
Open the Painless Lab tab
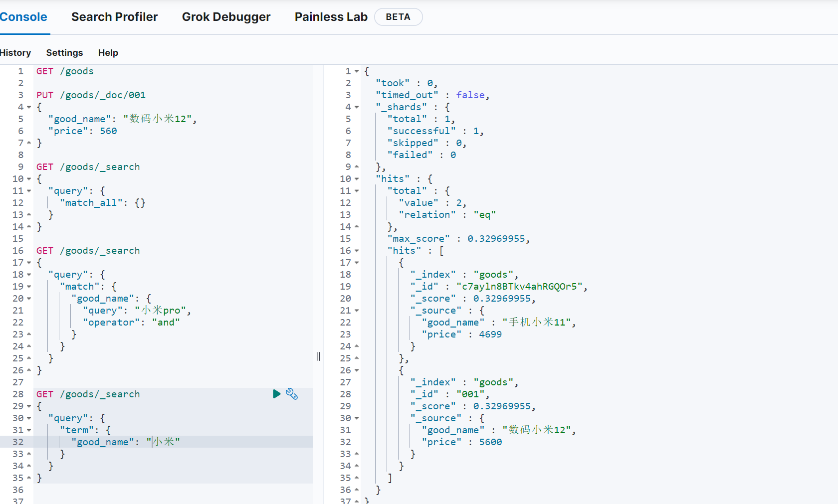[331, 17]
